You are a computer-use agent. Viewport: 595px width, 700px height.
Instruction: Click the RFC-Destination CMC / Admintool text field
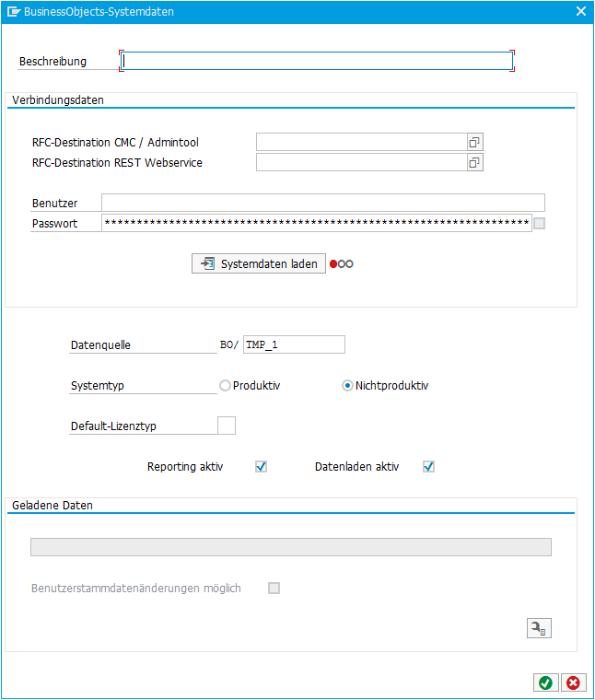tap(362, 142)
